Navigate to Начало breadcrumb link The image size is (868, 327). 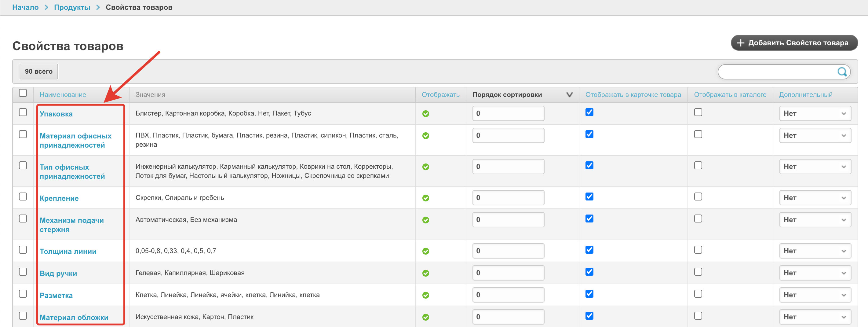coord(25,7)
